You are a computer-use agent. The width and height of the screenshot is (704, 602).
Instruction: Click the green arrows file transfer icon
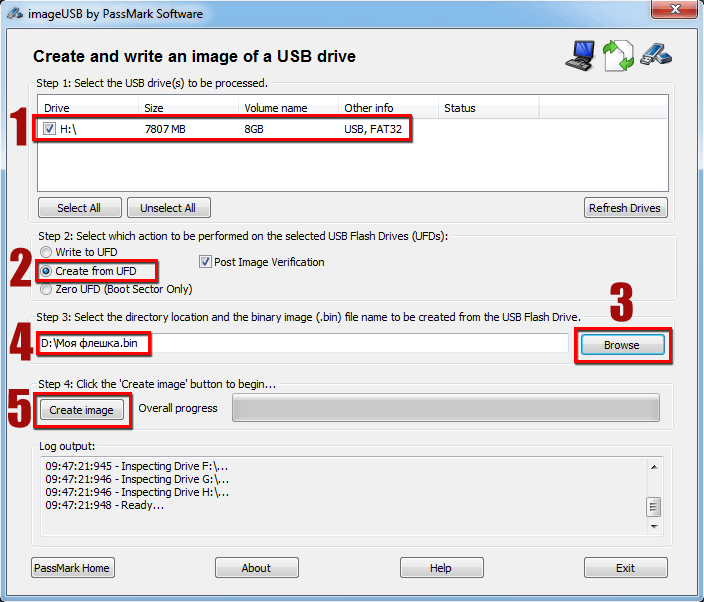(x=619, y=56)
